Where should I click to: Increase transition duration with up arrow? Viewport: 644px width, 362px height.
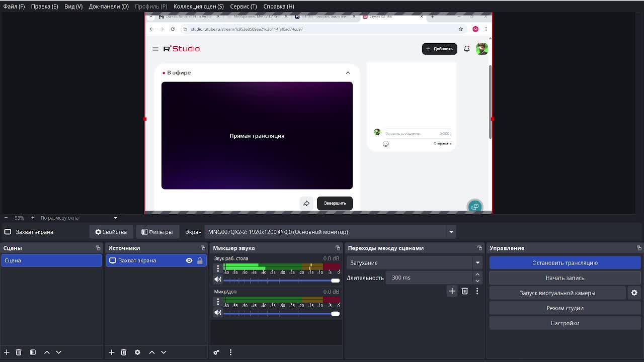477,275
